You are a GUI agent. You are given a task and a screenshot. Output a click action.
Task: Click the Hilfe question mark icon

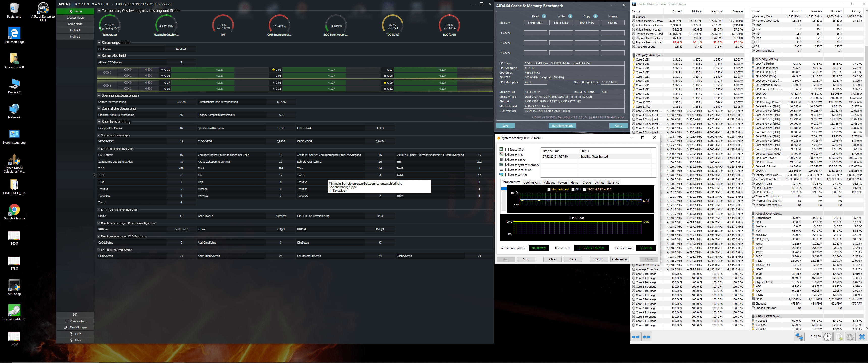tap(71, 334)
